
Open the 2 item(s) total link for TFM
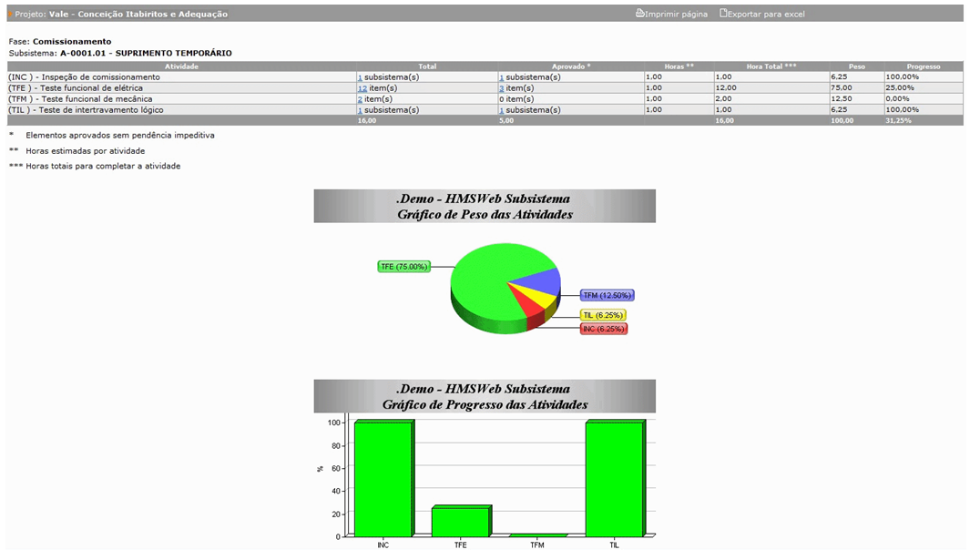pos(360,99)
